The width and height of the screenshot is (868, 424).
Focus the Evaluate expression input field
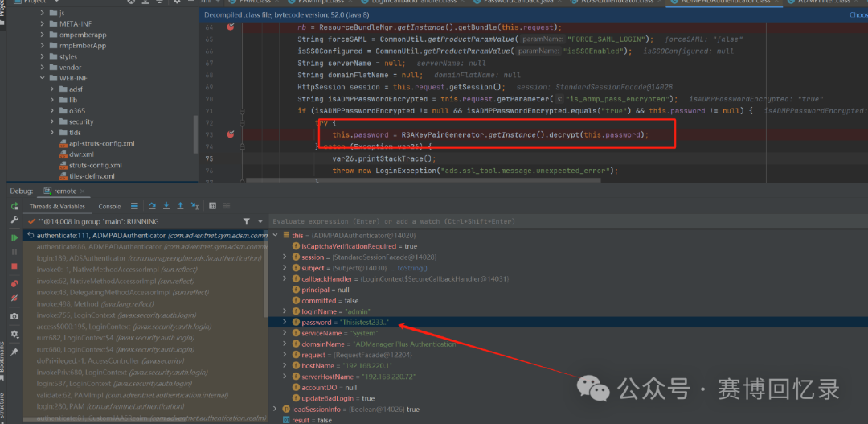click(x=568, y=221)
